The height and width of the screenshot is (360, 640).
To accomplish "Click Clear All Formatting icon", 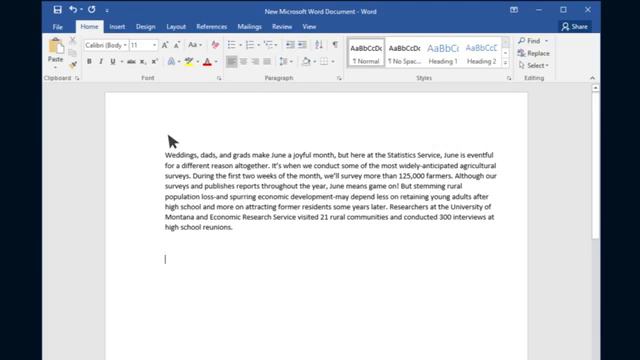I will [x=215, y=45].
